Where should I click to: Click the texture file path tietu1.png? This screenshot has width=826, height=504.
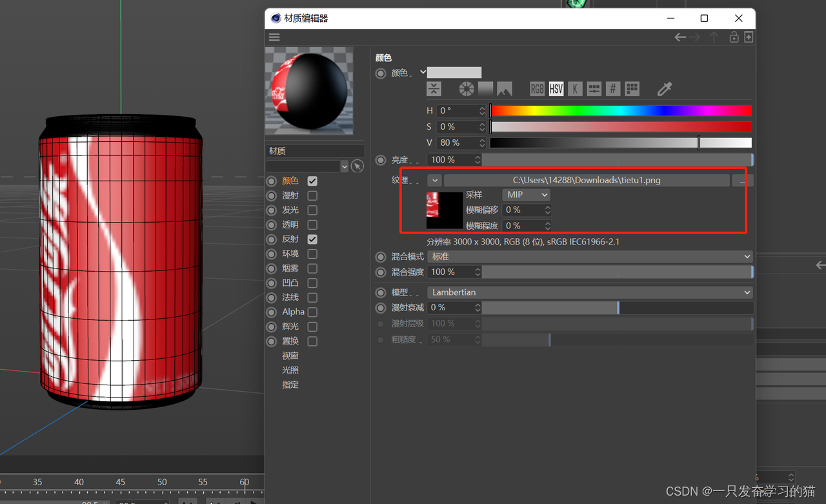click(587, 181)
